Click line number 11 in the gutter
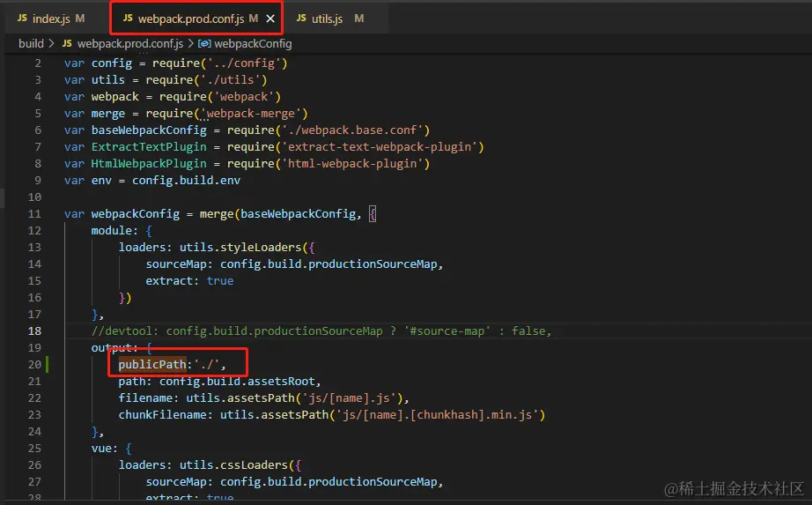Screen dimensions: 812x505 34,213
